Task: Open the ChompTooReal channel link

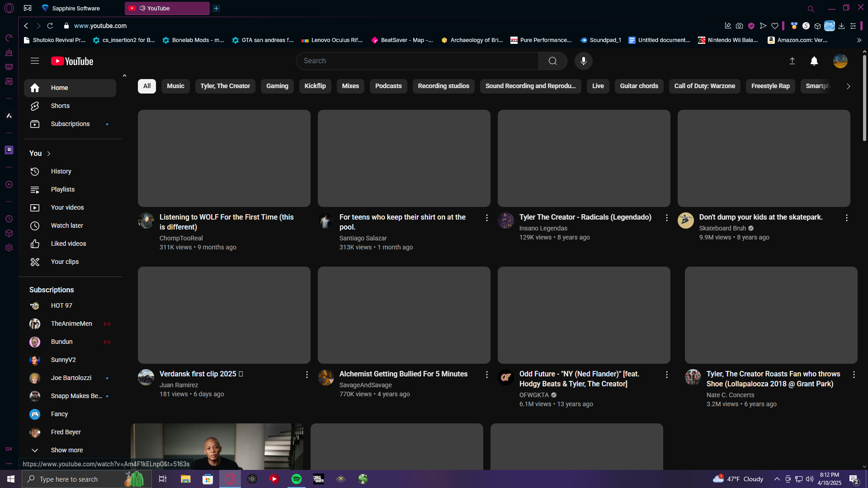Action: (181, 238)
